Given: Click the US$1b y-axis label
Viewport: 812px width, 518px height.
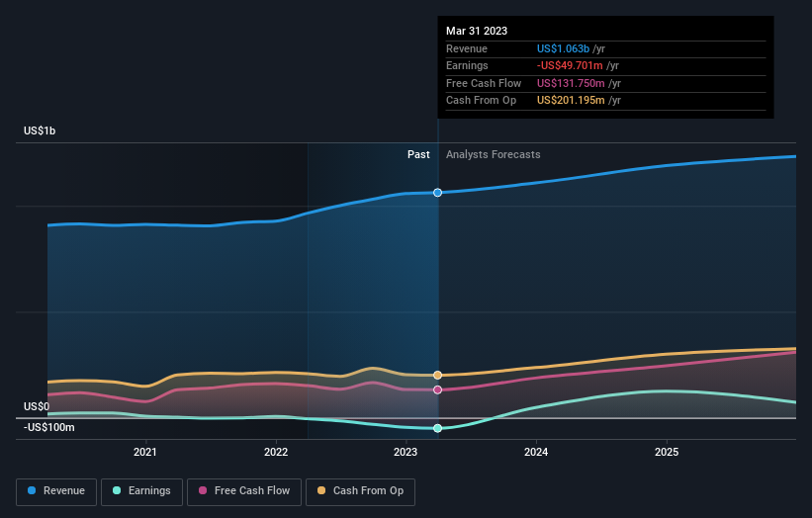Looking at the screenshot, I should click(x=40, y=130).
